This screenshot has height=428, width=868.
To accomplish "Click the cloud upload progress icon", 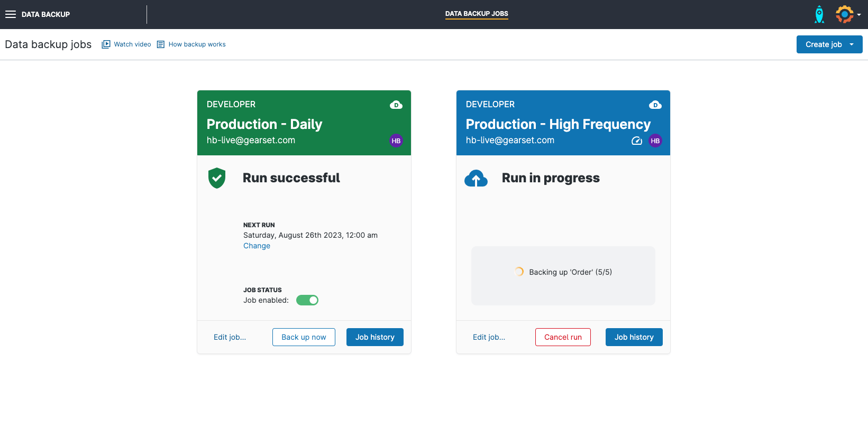I will 476,179.
